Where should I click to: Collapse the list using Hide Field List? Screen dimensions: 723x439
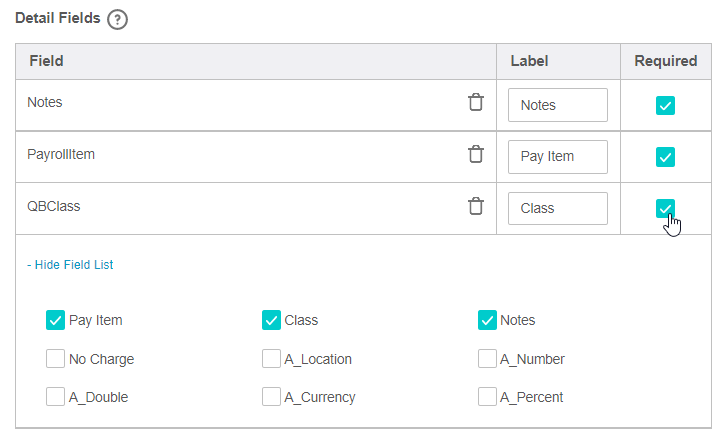(x=70, y=265)
